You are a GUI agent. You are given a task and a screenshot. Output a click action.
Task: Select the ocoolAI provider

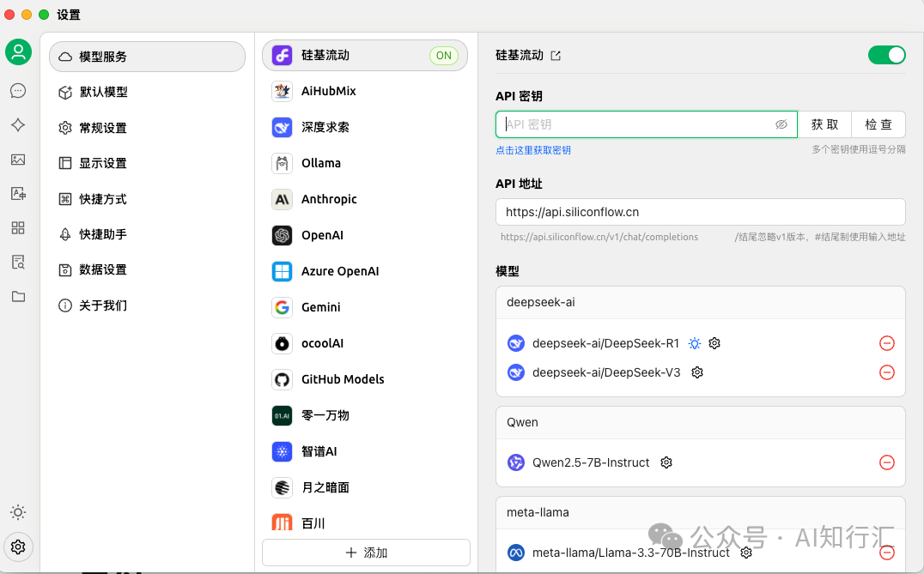coord(365,343)
